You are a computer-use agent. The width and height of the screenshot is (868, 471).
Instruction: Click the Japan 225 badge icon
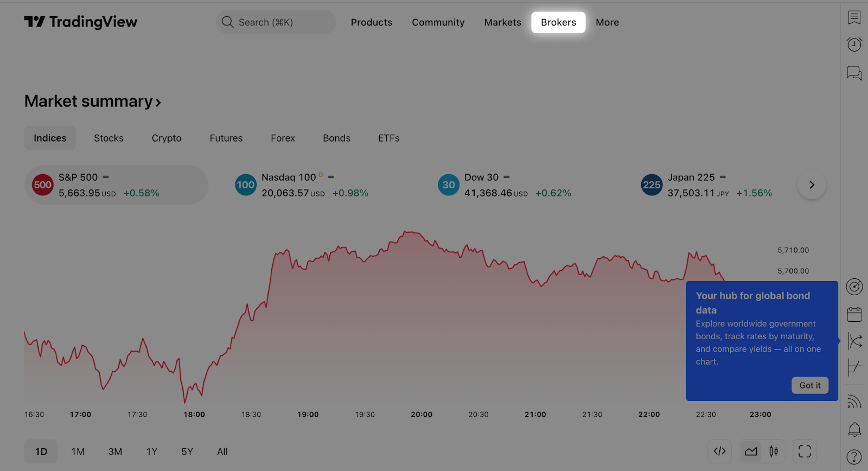(652, 184)
